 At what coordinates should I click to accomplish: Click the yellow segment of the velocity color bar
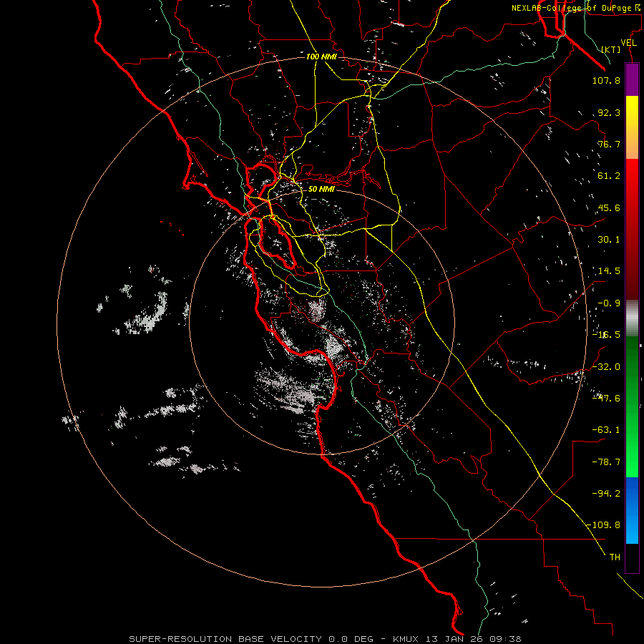[x=632, y=127]
